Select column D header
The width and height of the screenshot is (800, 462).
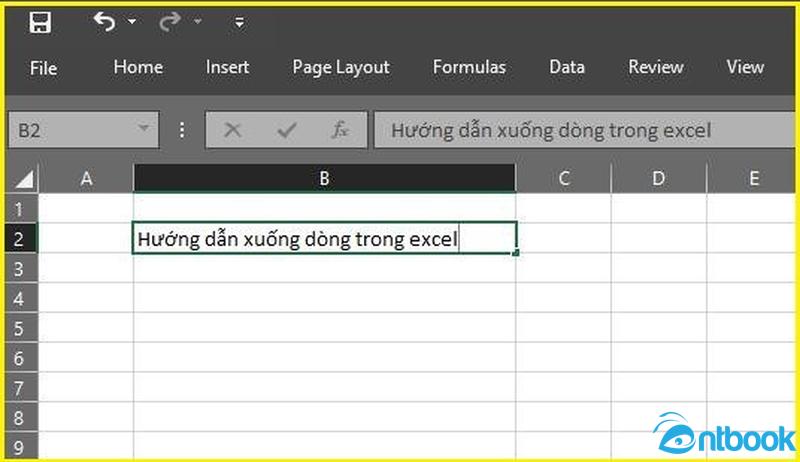click(659, 178)
